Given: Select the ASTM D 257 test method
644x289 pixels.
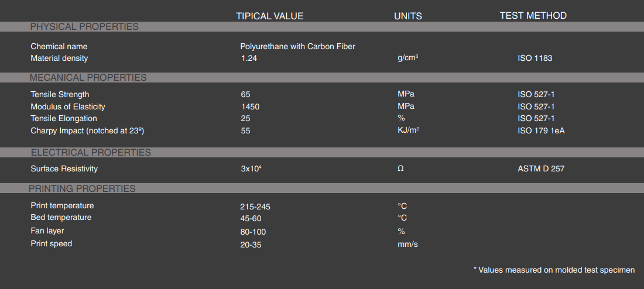Looking at the screenshot, I should (541, 169).
